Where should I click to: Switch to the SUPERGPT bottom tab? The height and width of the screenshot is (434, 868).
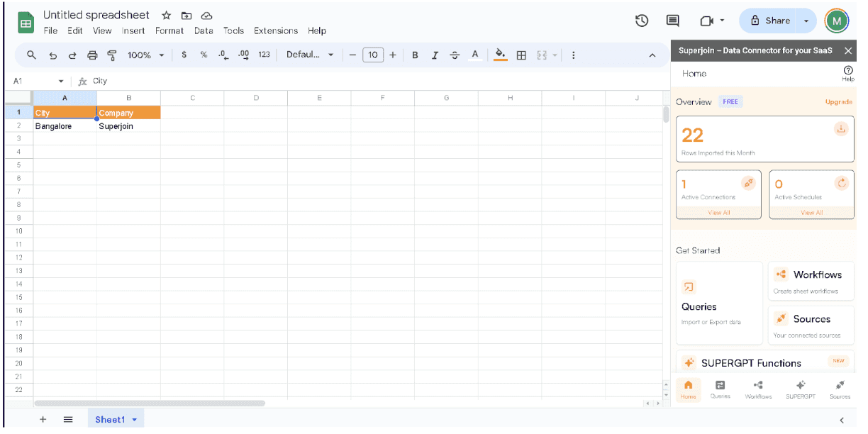801,389
